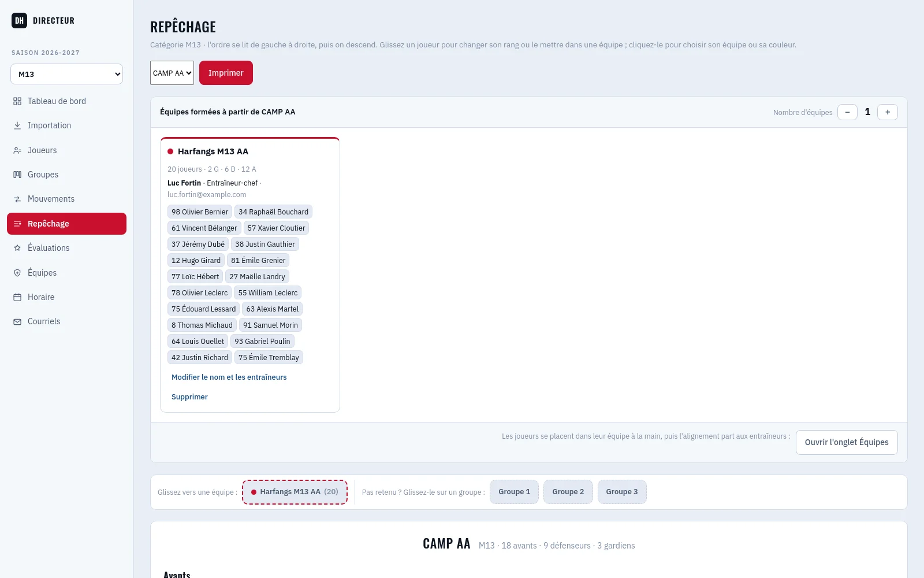The image size is (924, 578).
Task: Click player chip 55 William Leclerc
Action: [267, 293]
